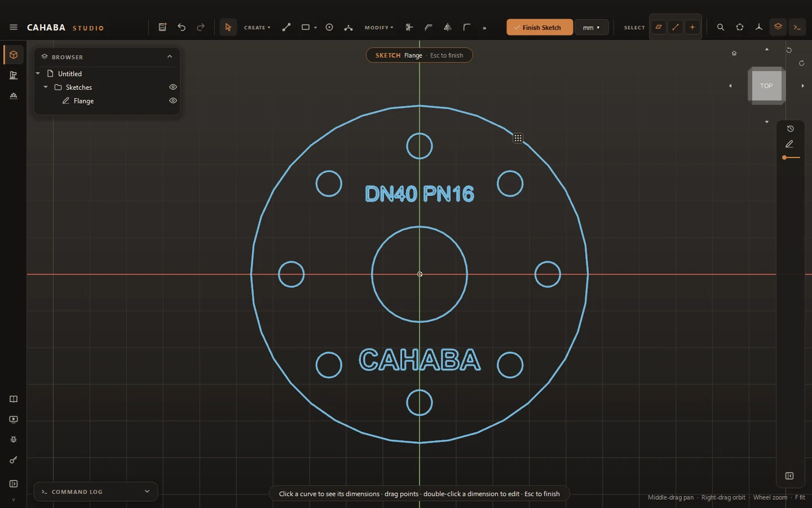Click the slider handle in right panel
Viewport: 812px width, 508px height.
[x=784, y=157]
